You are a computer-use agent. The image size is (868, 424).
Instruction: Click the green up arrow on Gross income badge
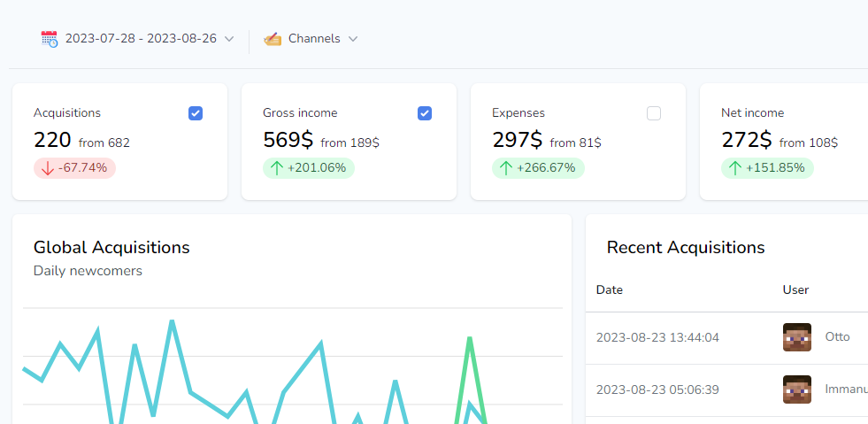pyautogui.click(x=277, y=167)
